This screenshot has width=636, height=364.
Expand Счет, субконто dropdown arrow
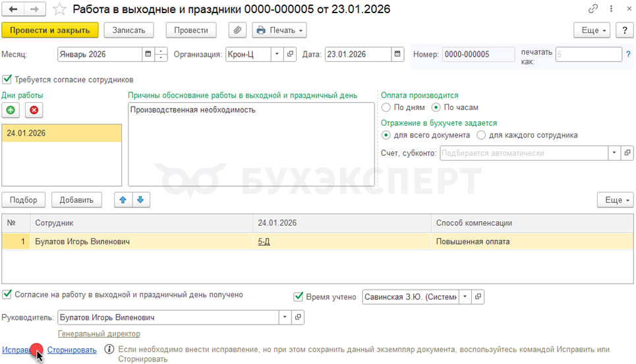click(x=614, y=153)
